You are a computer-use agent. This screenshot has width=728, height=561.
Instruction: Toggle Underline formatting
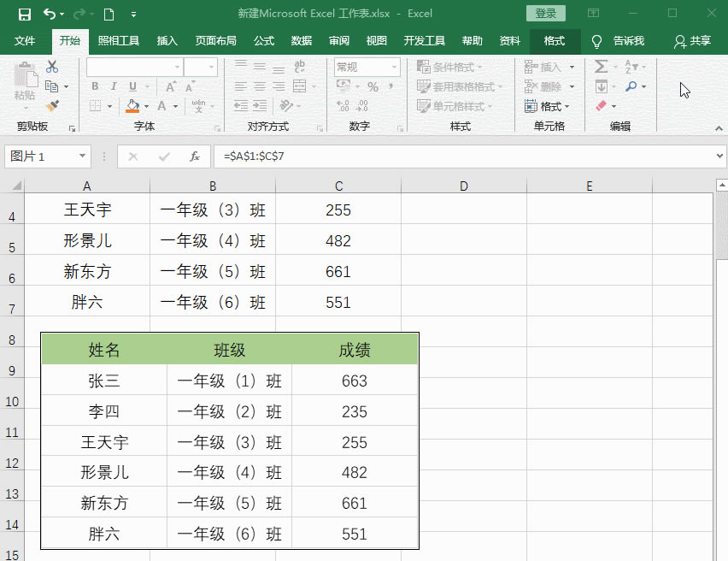tap(132, 86)
